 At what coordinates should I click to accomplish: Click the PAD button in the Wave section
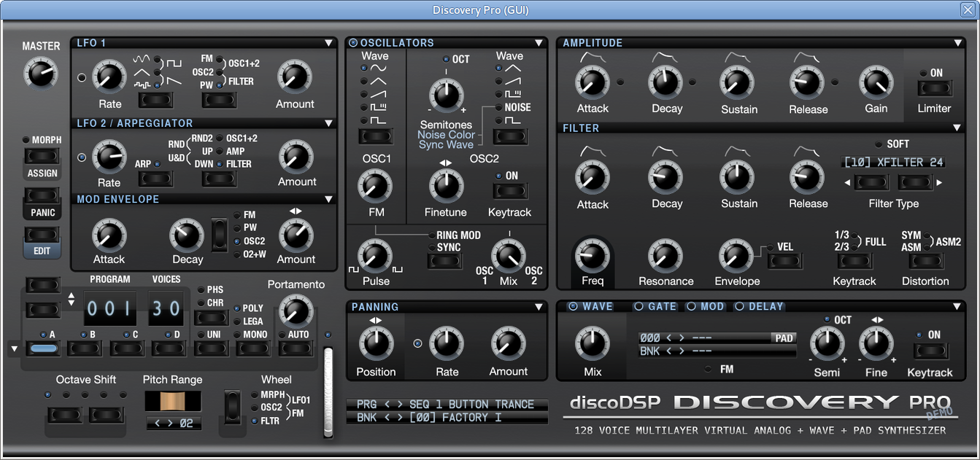pyautogui.click(x=784, y=338)
